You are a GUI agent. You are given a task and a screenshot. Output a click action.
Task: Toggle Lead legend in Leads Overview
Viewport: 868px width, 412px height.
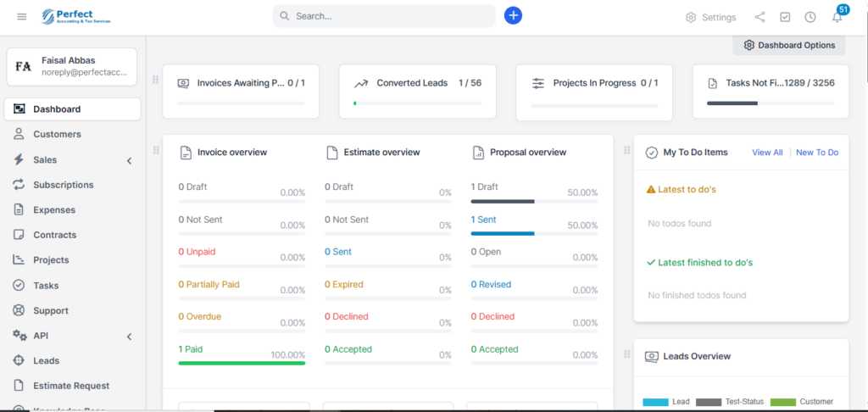click(666, 402)
